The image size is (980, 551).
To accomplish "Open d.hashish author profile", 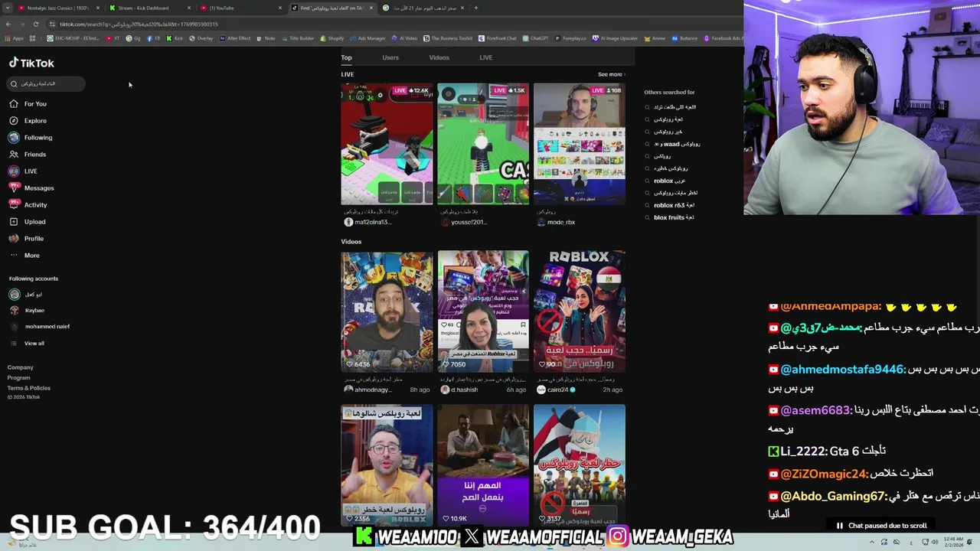I will pyautogui.click(x=459, y=390).
